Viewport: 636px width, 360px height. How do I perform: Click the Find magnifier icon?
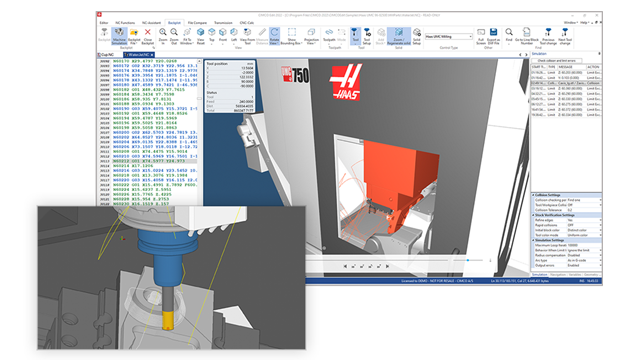(x=509, y=32)
